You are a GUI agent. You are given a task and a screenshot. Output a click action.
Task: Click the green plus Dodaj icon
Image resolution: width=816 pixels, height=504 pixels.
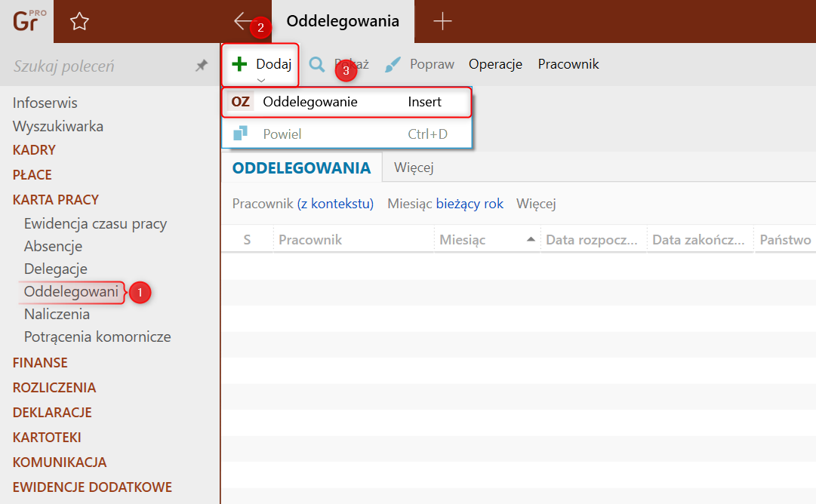click(x=239, y=64)
